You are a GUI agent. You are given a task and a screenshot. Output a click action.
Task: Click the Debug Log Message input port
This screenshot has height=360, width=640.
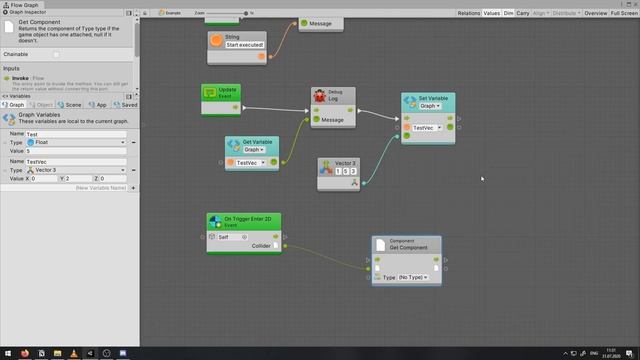316,120
